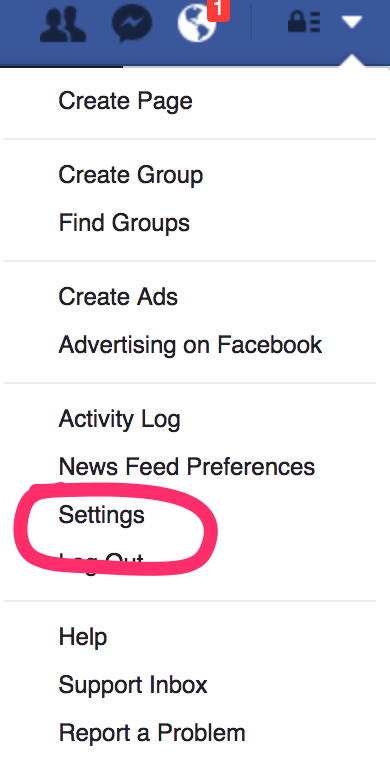The height and width of the screenshot is (764, 390).
Task: Click the red notification badge showing 1
Action: pos(218,10)
